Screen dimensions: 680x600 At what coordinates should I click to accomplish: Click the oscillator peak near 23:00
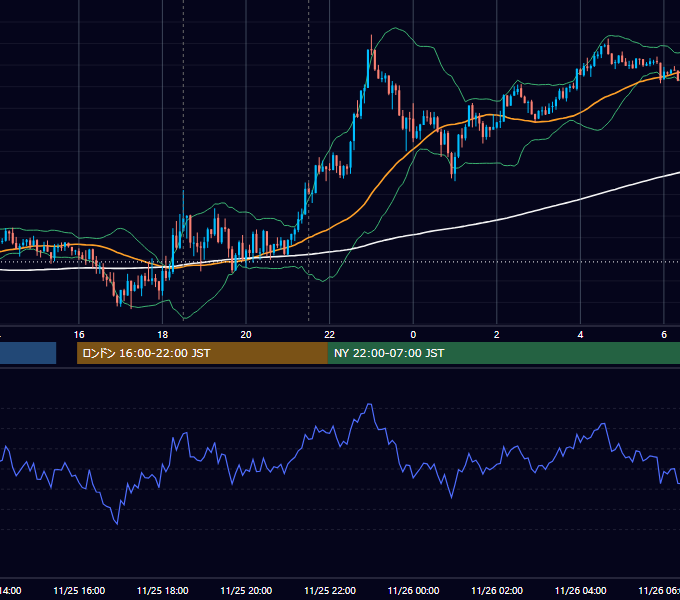(369, 405)
